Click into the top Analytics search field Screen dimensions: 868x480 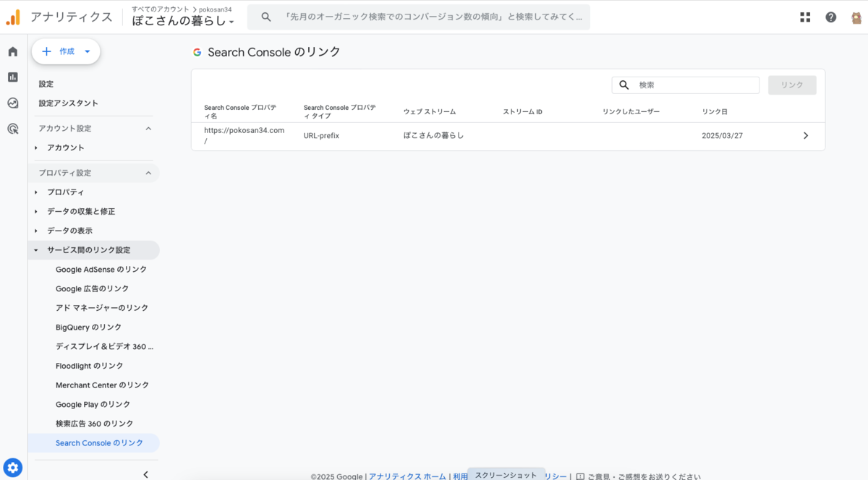[x=419, y=17]
